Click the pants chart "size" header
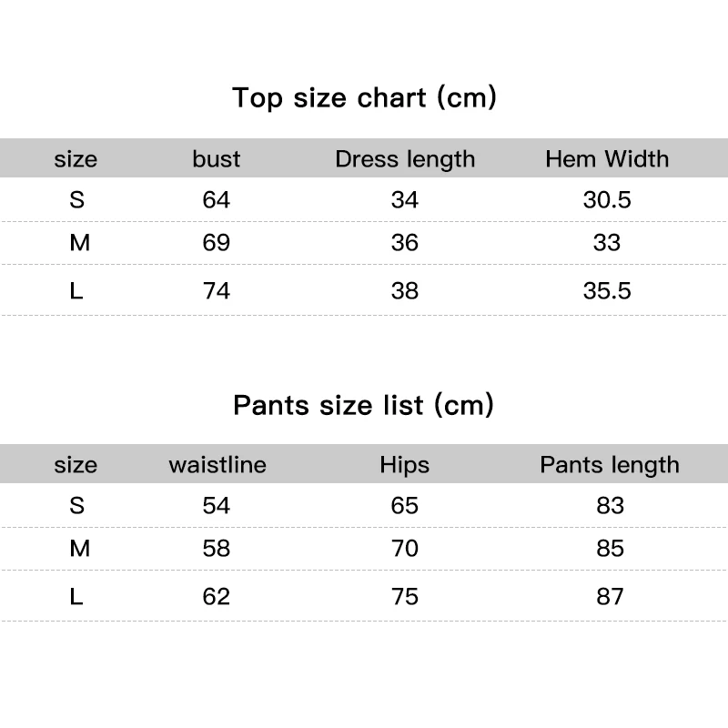The image size is (728, 728). click(76, 465)
